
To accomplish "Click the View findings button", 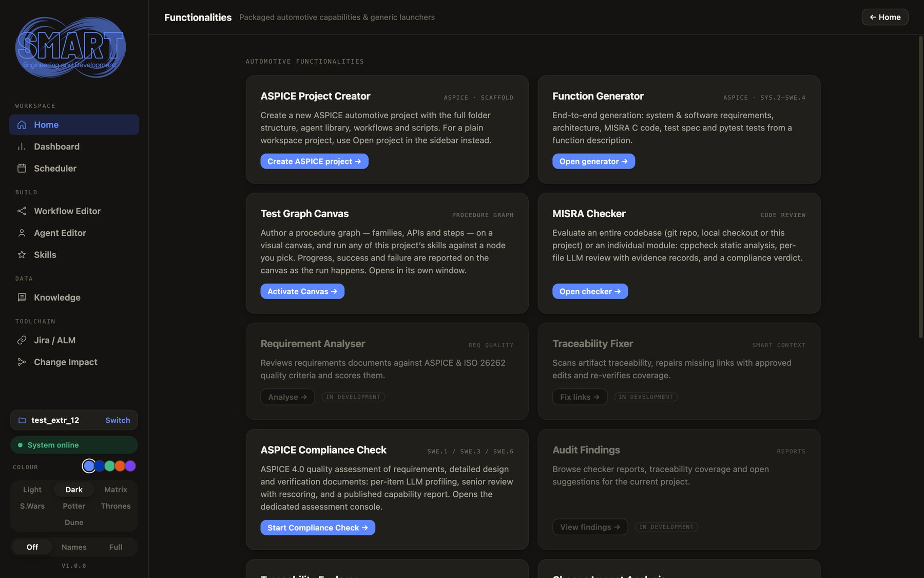I will [x=590, y=527].
